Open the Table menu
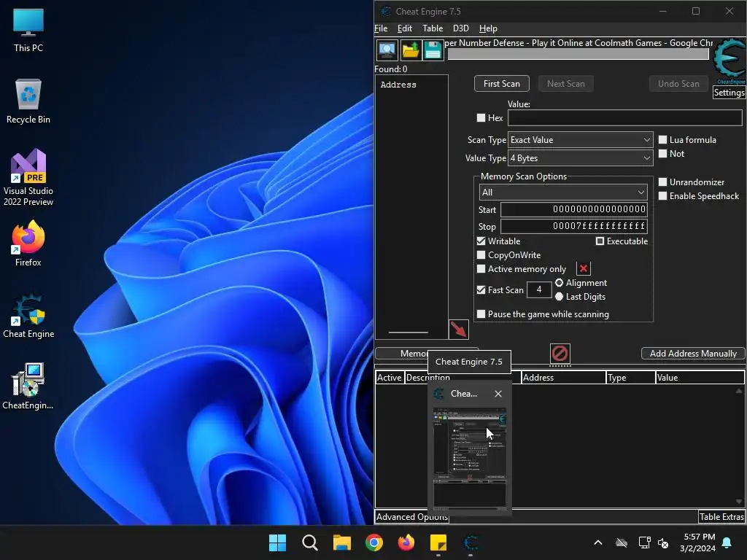Screen dimensions: 747x560 pyautogui.click(x=433, y=28)
